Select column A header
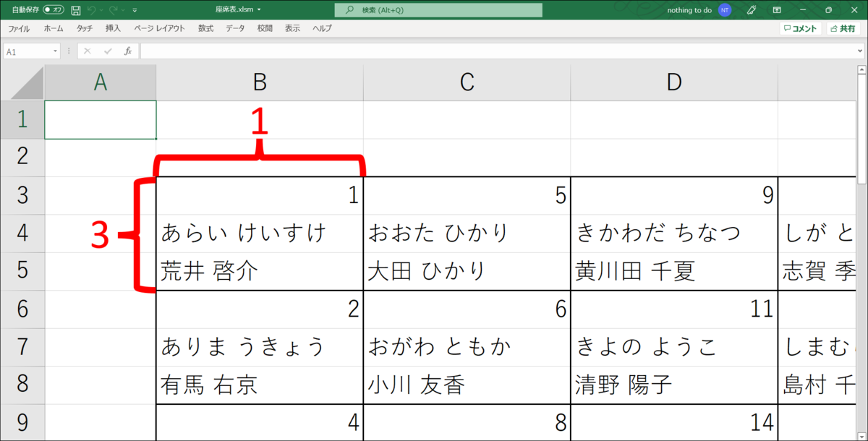Image resolution: width=868 pixels, height=441 pixels. click(x=101, y=82)
